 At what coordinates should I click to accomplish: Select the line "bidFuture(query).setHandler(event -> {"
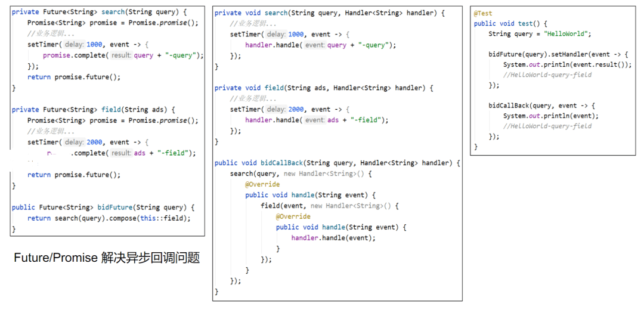tap(558, 54)
